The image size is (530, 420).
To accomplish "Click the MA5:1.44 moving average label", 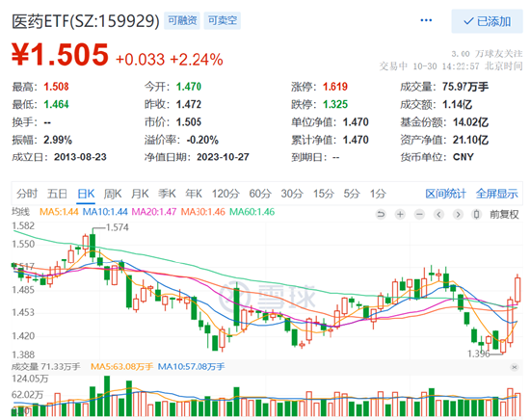I will (59, 212).
